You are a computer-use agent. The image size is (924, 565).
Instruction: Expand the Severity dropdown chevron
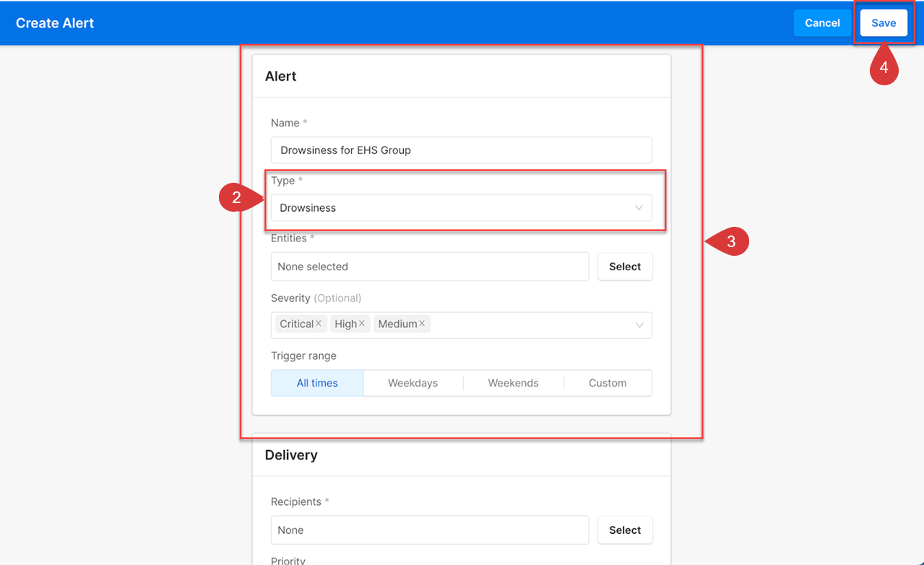pos(639,325)
